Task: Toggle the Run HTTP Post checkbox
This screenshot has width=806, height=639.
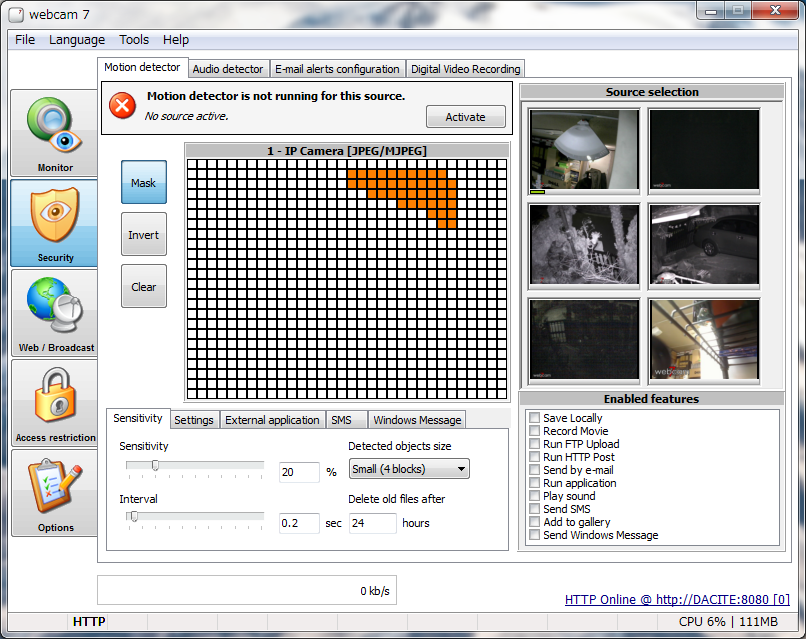Action: 535,457
